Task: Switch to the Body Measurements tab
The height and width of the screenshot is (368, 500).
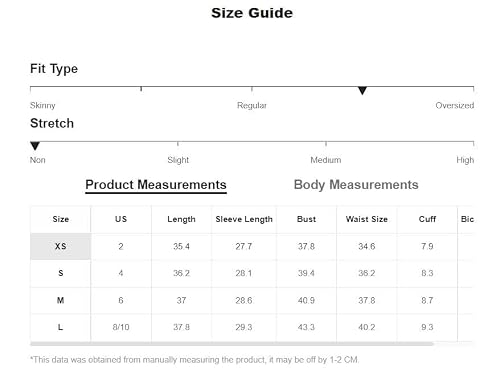Action: [356, 185]
